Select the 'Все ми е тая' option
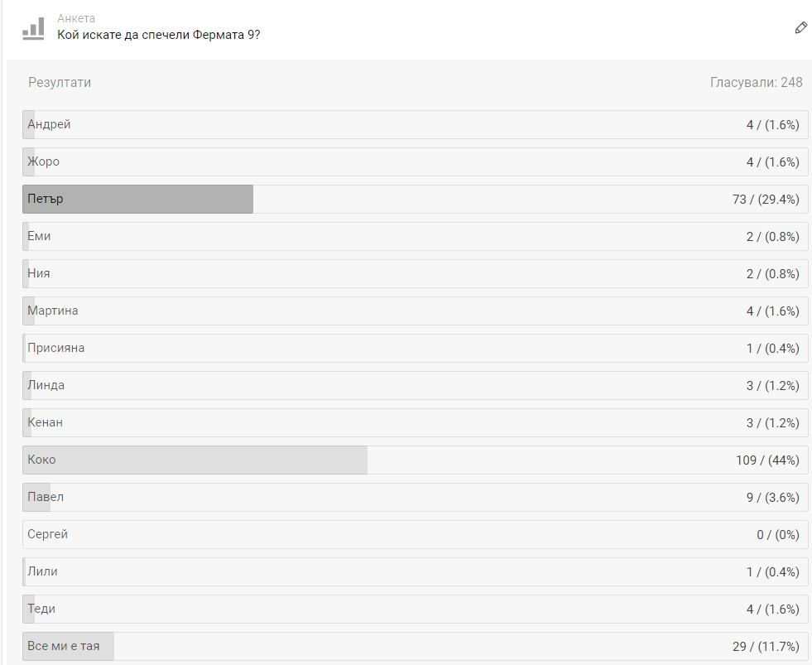The height and width of the screenshot is (665, 812). pos(415,647)
